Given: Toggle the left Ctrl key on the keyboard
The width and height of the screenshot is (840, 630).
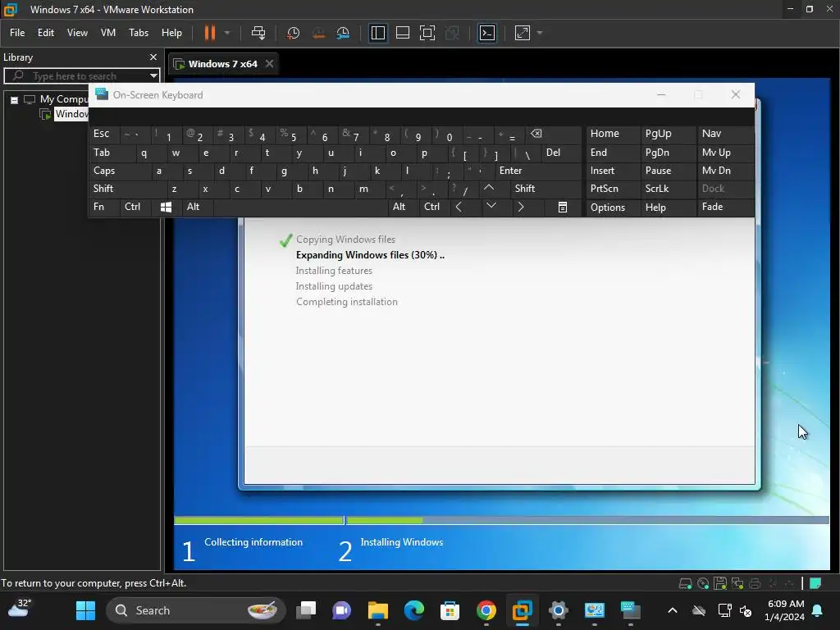Looking at the screenshot, I should coord(135,207).
